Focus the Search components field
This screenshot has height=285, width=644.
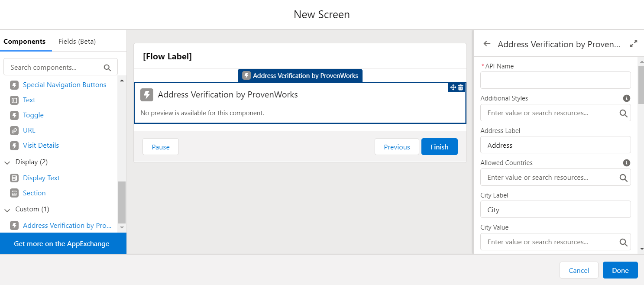click(x=61, y=67)
